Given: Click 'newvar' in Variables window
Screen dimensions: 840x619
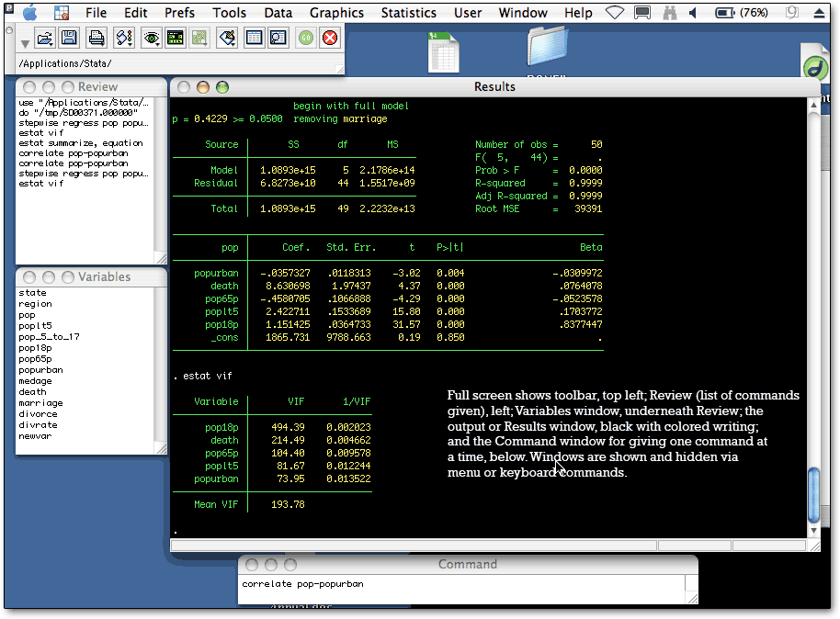Looking at the screenshot, I should coord(35,436).
